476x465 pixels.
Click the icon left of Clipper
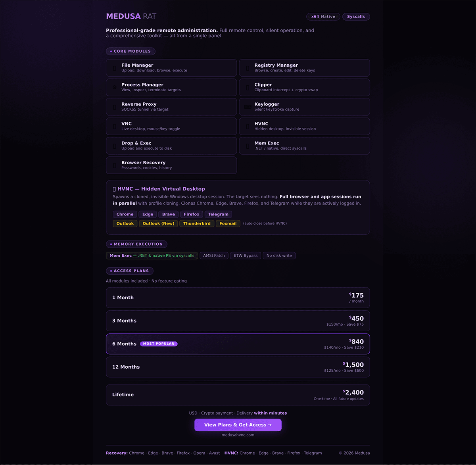point(248,87)
